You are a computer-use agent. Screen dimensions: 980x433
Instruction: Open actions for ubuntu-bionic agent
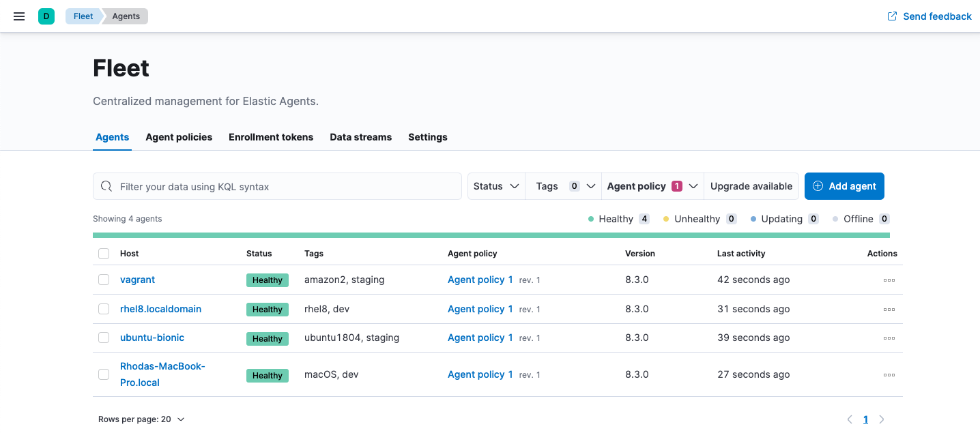tap(889, 338)
